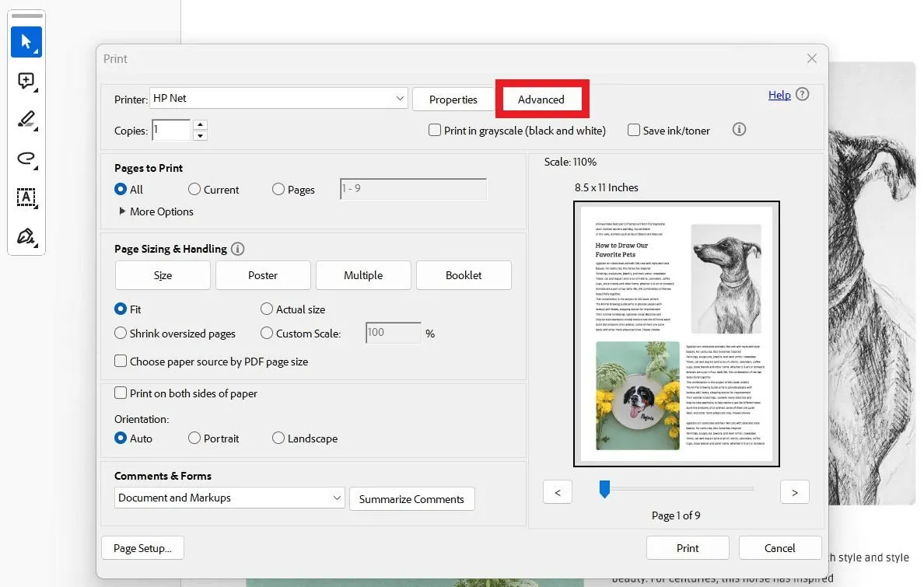
Task: Select the highlight drawing tool
Action: click(26, 120)
